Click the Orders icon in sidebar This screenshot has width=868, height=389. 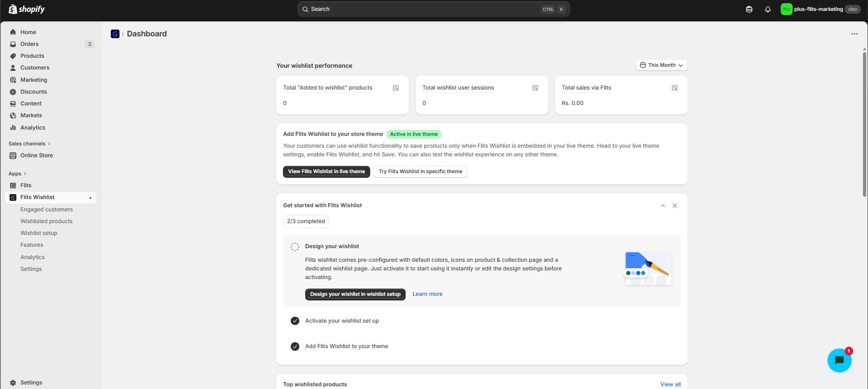(x=13, y=44)
